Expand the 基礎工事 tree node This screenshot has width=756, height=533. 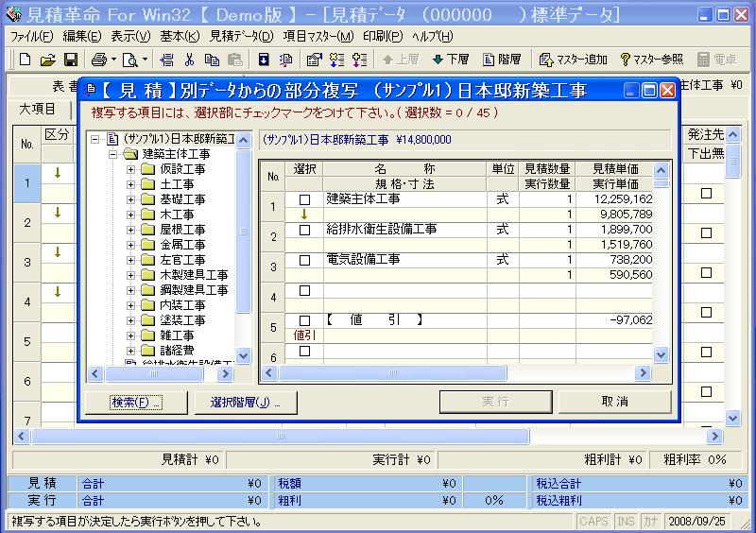pyautogui.click(x=130, y=199)
